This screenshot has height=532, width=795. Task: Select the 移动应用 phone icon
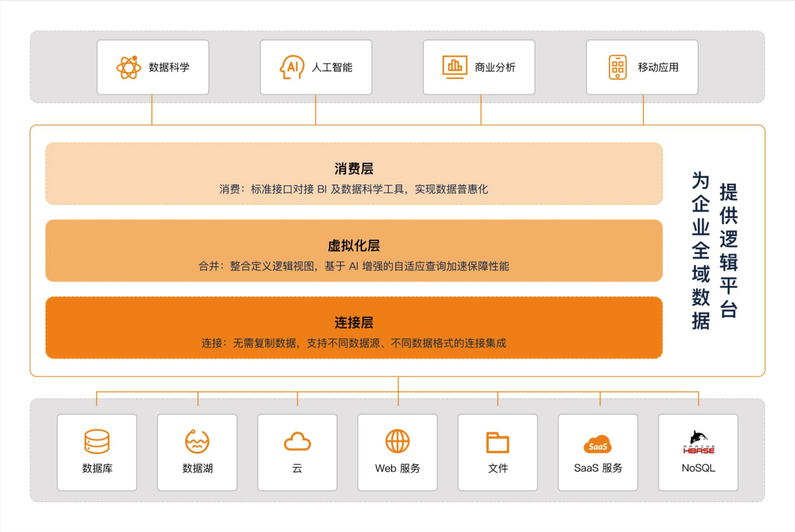[x=617, y=66]
